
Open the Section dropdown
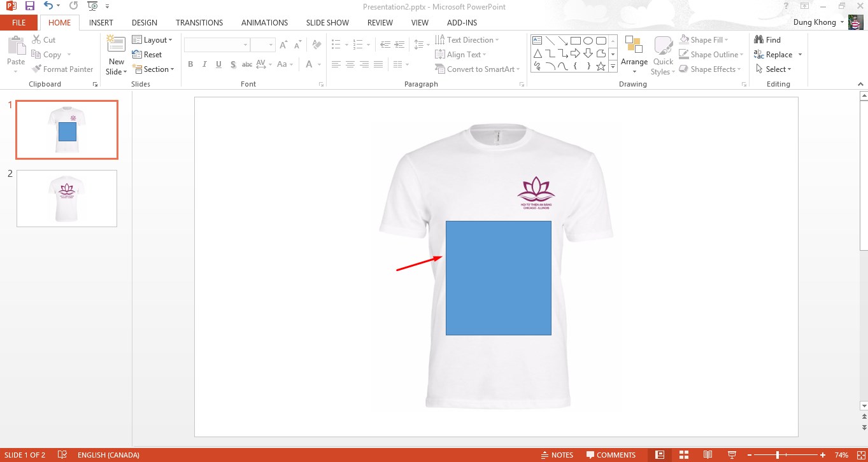tap(153, 69)
